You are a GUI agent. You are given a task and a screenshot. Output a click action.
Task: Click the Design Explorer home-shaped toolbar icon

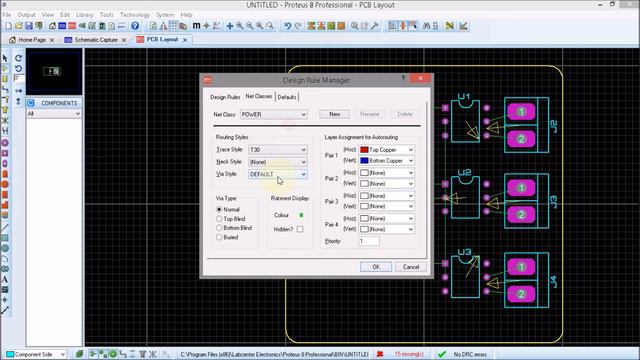(x=52, y=26)
